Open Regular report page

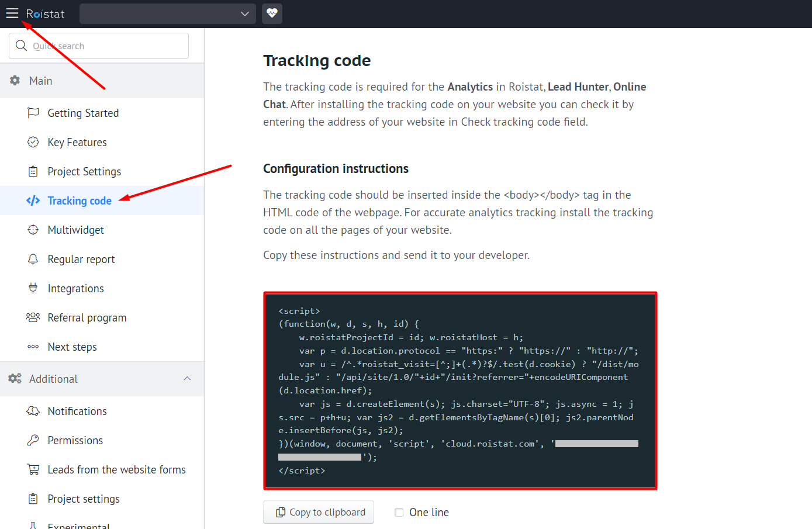coord(81,259)
